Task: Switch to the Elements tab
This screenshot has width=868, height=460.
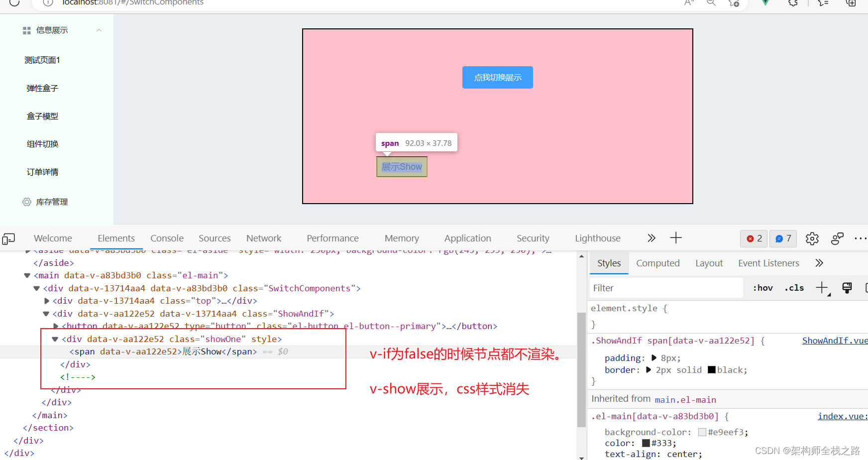Action: [x=116, y=238]
